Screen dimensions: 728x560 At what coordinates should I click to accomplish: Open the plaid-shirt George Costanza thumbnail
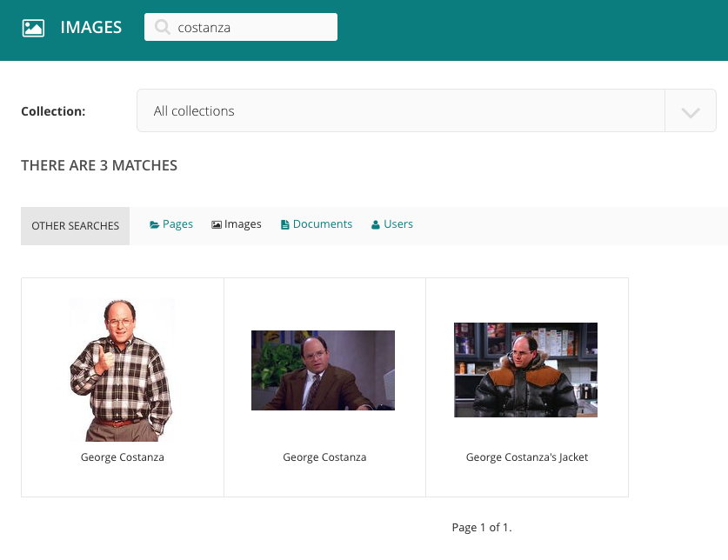pyautogui.click(x=122, y=370)
